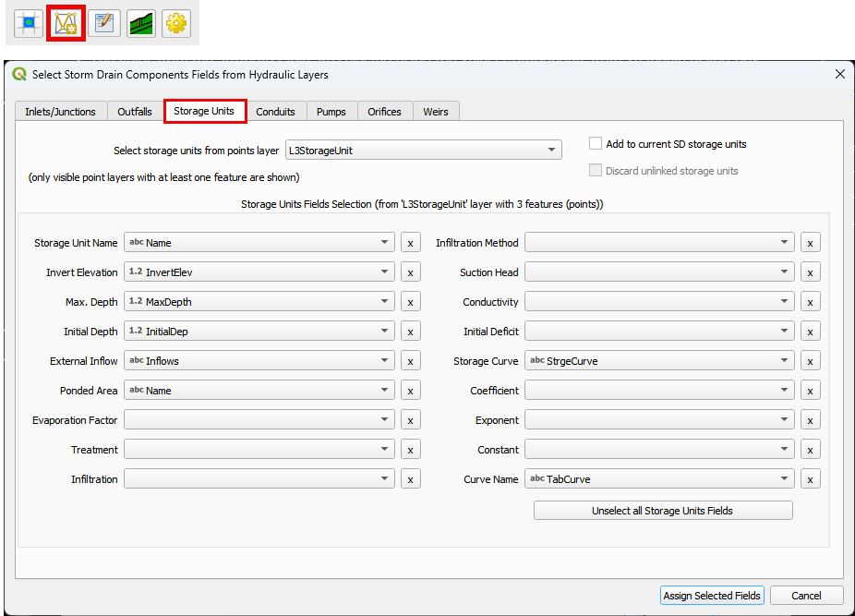Screen dimensions: 855x616
Task: Open the Infiltration Method dropdown
Action: pyautogui.click(x=659, y=243)
